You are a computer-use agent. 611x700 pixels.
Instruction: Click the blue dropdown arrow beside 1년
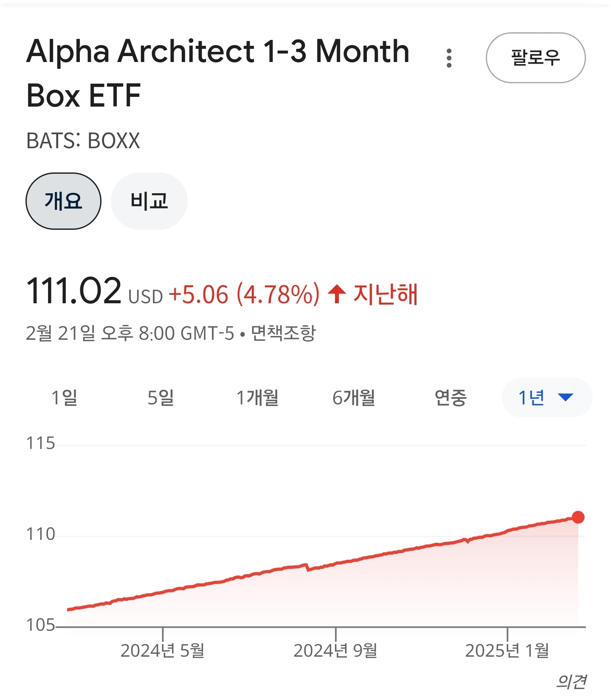pyautogui.click(x=566, y=398)
